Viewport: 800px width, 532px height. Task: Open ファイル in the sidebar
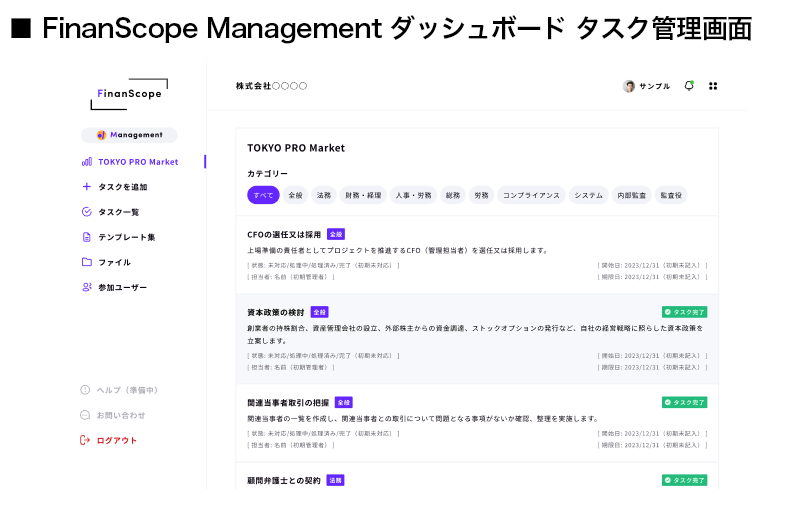click(x=114, y=262)
